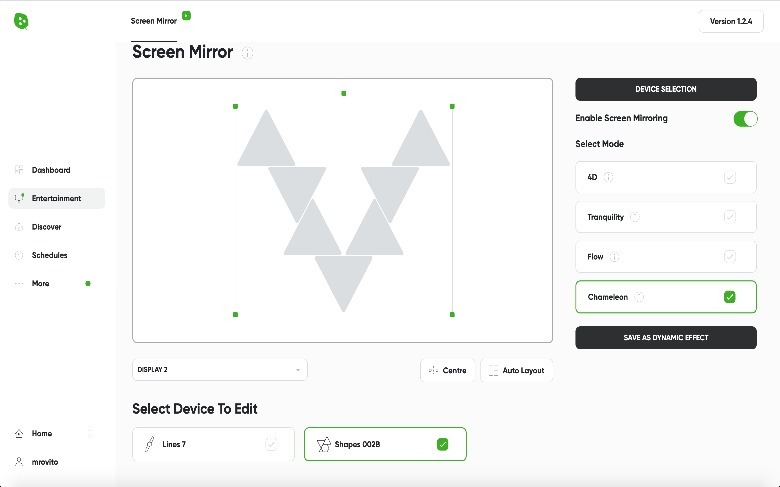Show info for Tranquility mode
Screen dimensions: 780x487
pyautogui.click(x=635, y=217)
